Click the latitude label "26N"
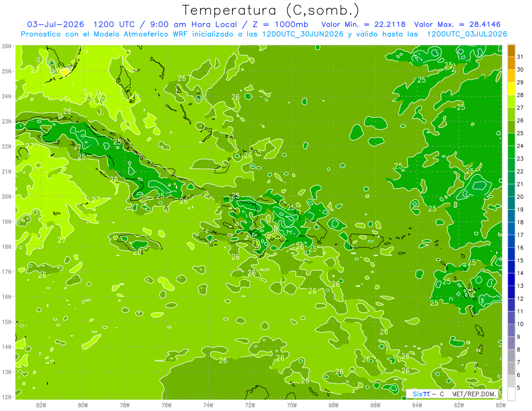The width and height of the screenshot is (532, 411). tap(7, 46)
